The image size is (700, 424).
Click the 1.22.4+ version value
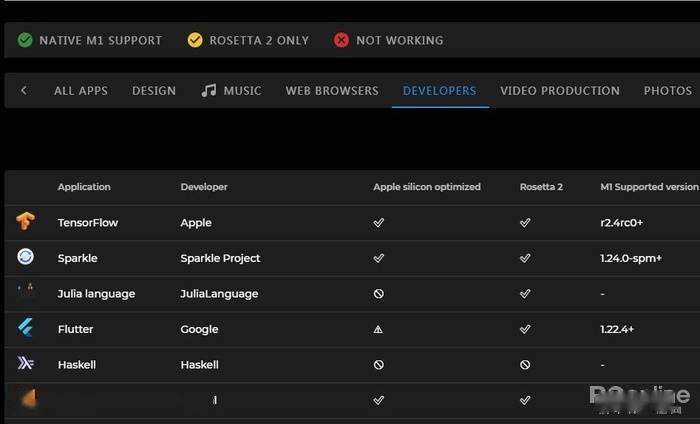click(617, 329)
